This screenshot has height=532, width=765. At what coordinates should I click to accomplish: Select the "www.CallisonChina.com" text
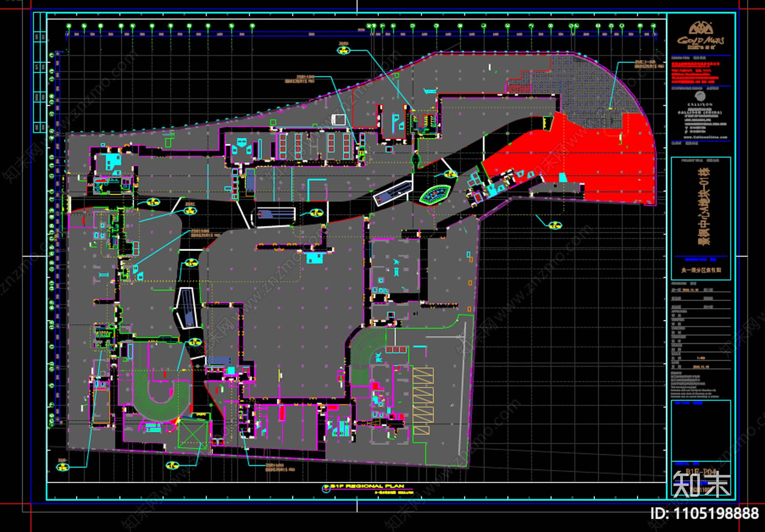[x=705, y=137]
